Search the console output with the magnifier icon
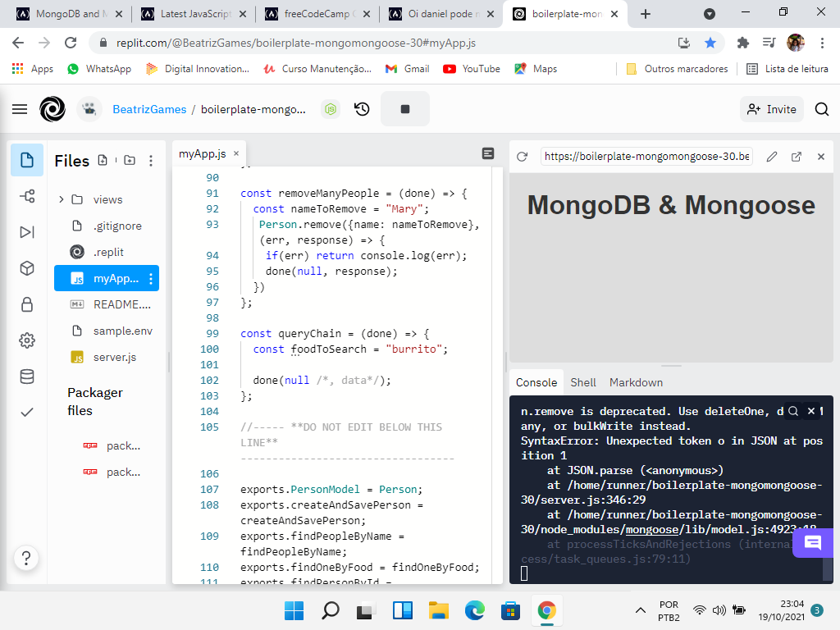The height and width of the screenshot is (630, 840). [793, 411]
